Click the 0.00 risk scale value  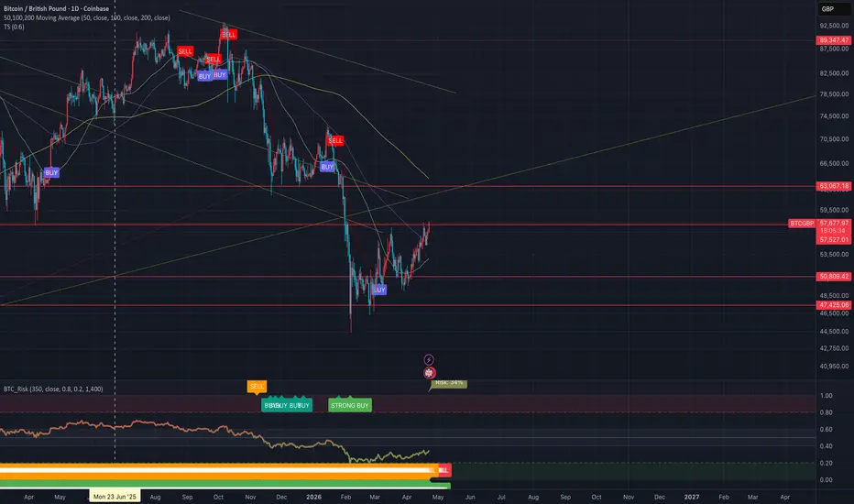pos(827,480)
